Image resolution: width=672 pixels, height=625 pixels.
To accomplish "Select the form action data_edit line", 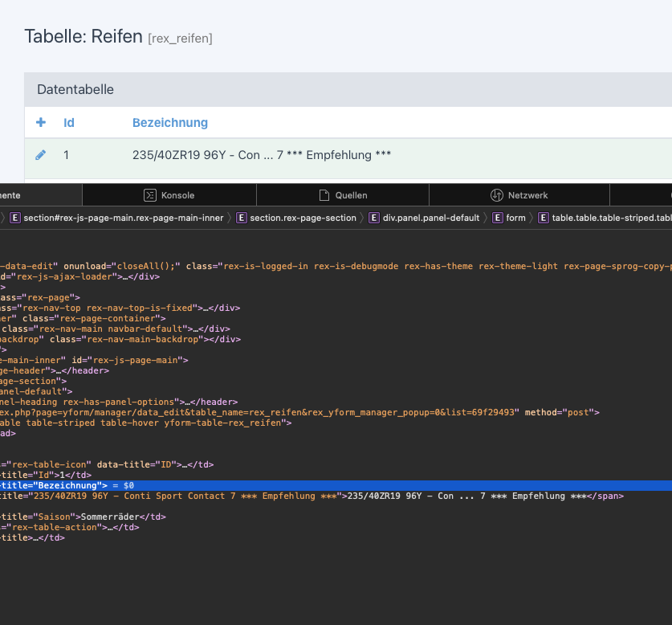I will [299, 412].
